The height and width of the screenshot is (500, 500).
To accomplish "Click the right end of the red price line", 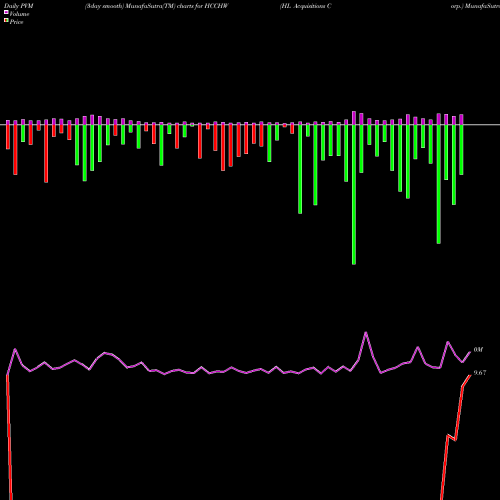I will [470, 376].
